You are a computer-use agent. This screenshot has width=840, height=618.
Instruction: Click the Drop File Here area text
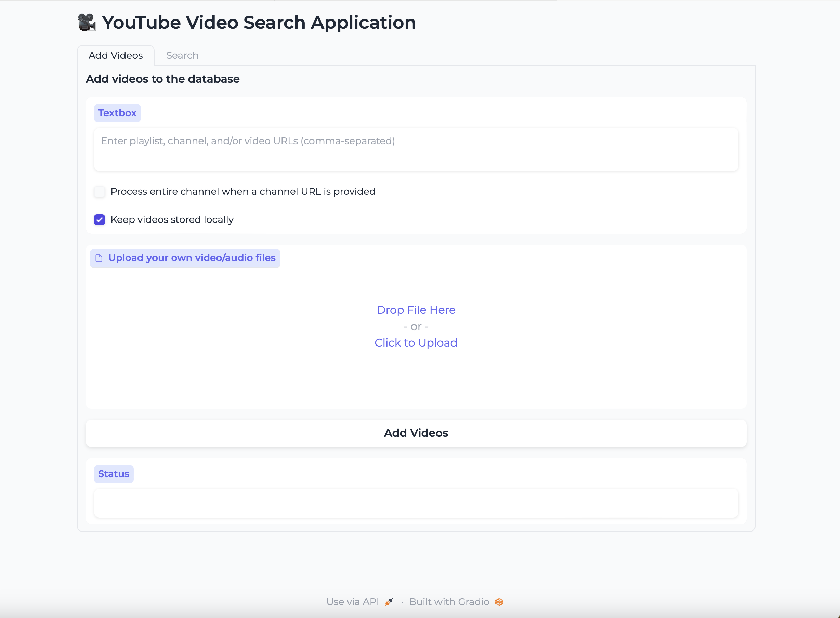416,310
